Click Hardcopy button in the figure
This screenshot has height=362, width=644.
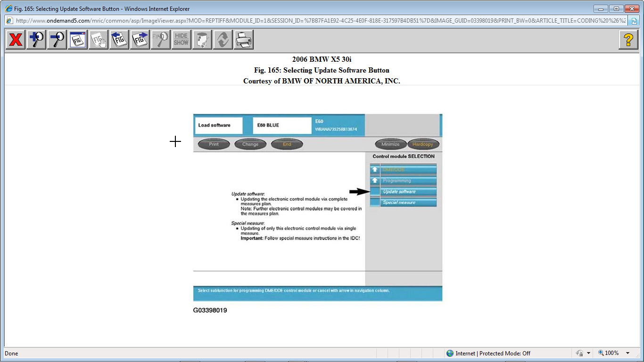(x=423, y=144)
